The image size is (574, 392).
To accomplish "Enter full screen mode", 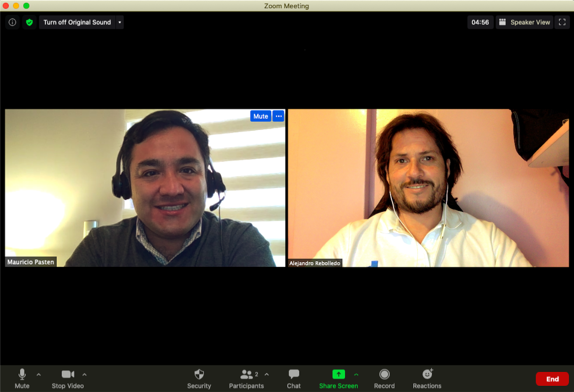I will (562, 22).
